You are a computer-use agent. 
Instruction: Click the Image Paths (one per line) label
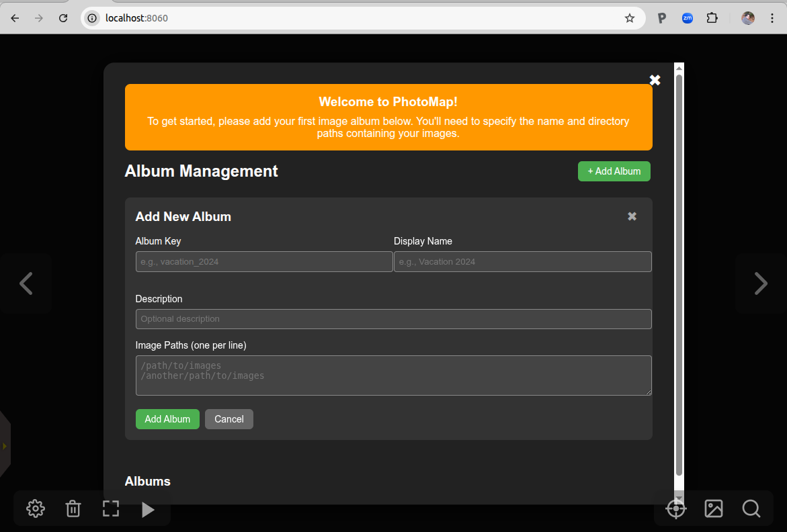[191, 345]
